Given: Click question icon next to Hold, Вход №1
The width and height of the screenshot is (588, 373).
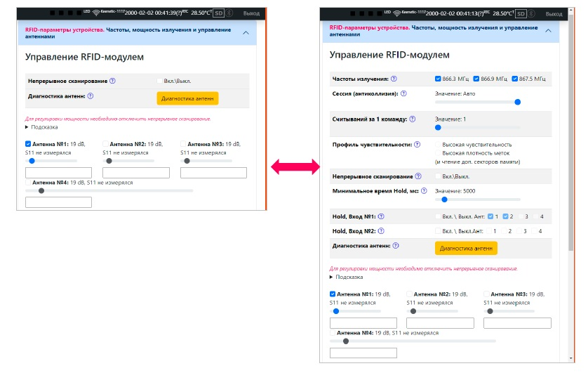Looking at the screenshot, I should (x=381, y=216).
